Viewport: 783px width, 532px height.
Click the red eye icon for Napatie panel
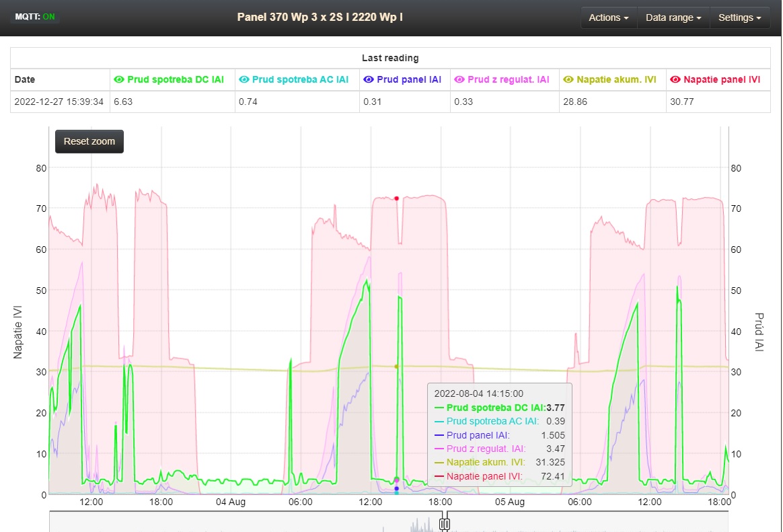(x=675, y=79)
